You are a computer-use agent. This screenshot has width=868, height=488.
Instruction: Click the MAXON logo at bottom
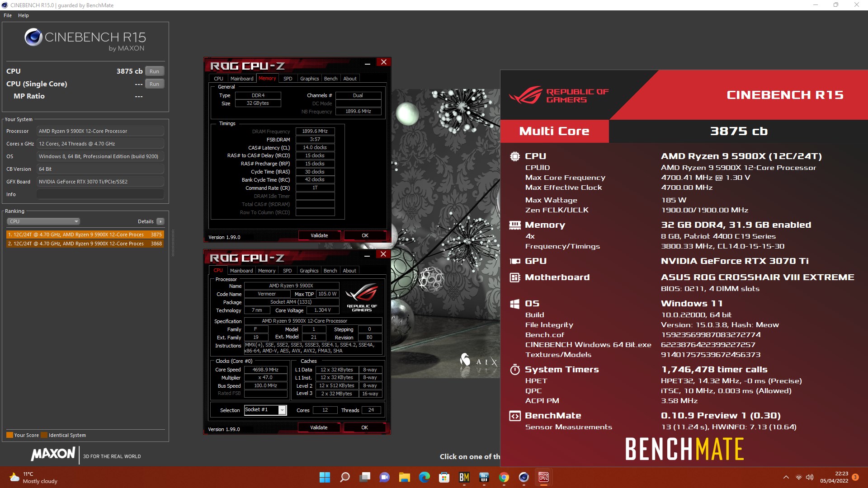53,454
